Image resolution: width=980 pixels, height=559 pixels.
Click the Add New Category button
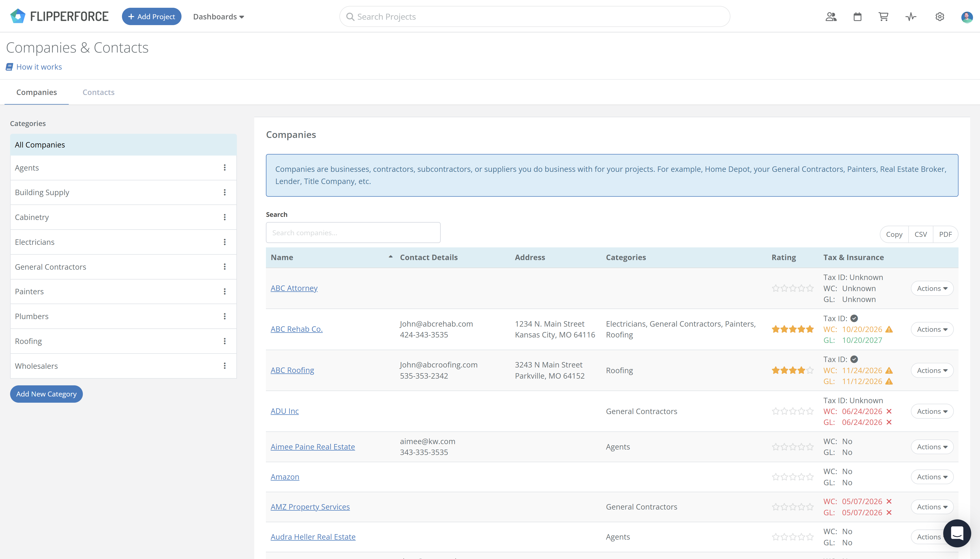tap(46, 394)
